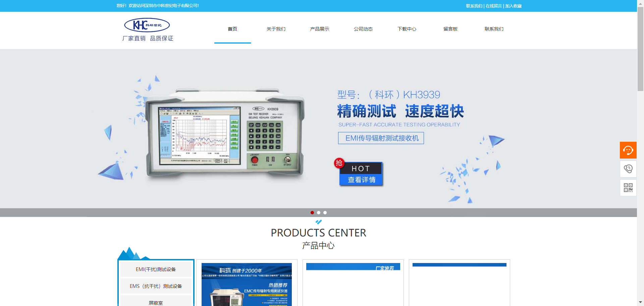Click the scroll down arrow on the page scrollbar
The image size is (644, 306).
pyautogui.click(x=640, y=302)
